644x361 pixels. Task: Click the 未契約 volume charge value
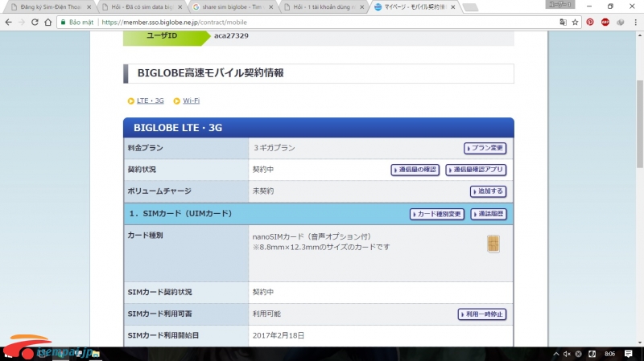263,191
